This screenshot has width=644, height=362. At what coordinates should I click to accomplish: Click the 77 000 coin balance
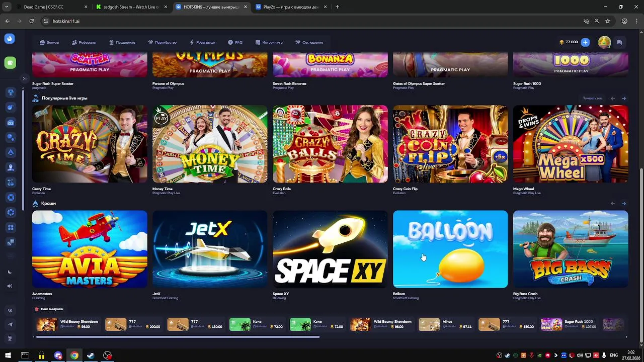click(x=569, y=42)
